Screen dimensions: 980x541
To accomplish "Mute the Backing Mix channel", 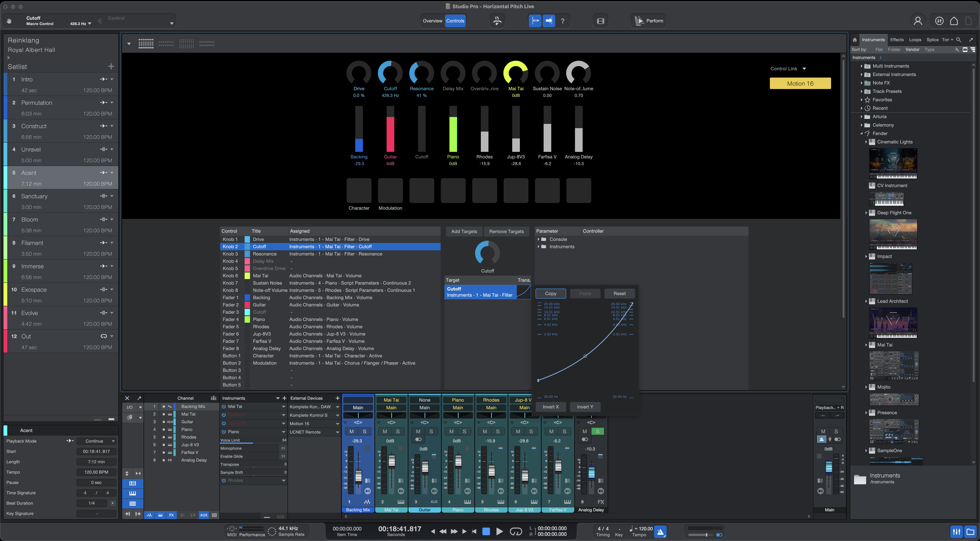I will pos(352,432).
